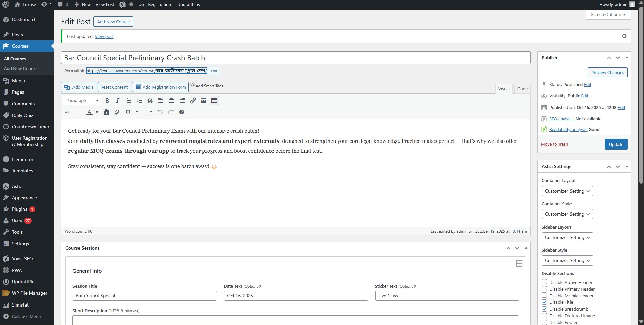Insert a blockquote in the editor
The height and width of the screenshot is (325, 644).
click(150, 100)
